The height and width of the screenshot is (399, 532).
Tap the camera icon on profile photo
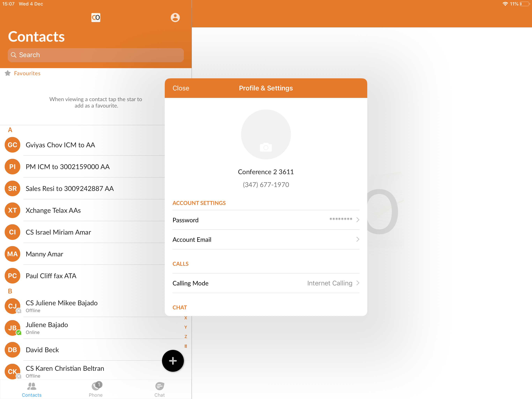(x=266, y=147)
